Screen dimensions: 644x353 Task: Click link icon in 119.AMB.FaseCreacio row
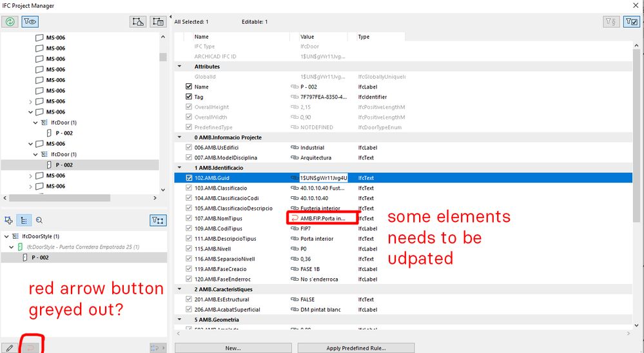[295, 269]
